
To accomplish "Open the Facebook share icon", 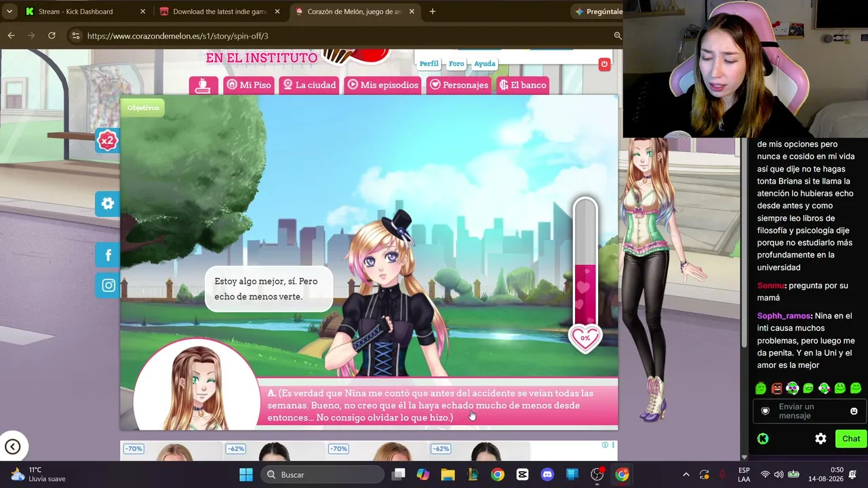I will pyautogui.click(x=107, y=255).
